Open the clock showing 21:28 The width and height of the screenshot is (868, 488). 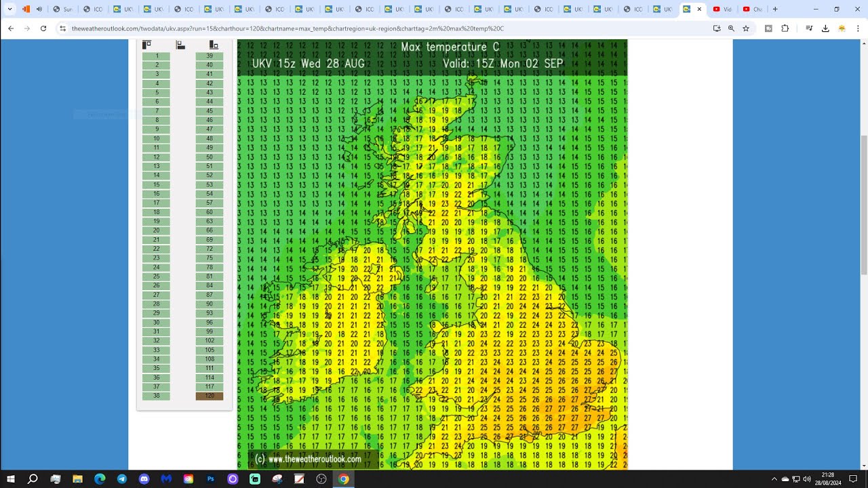coord(828,479)
